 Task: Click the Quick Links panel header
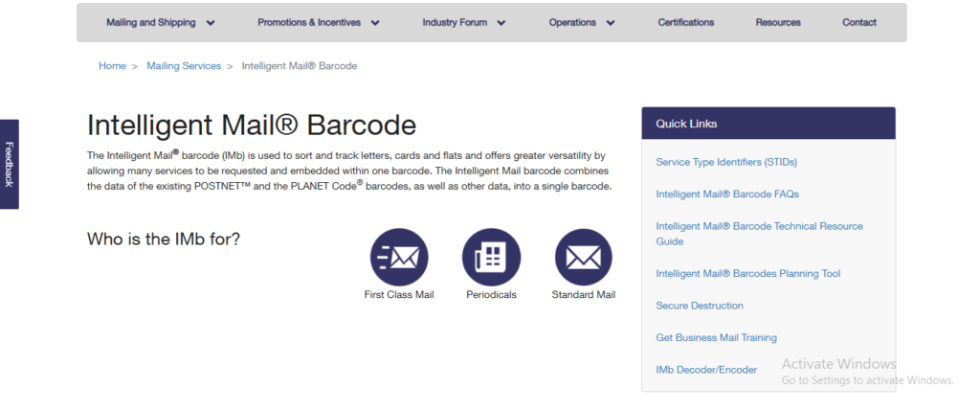[768, 124]
